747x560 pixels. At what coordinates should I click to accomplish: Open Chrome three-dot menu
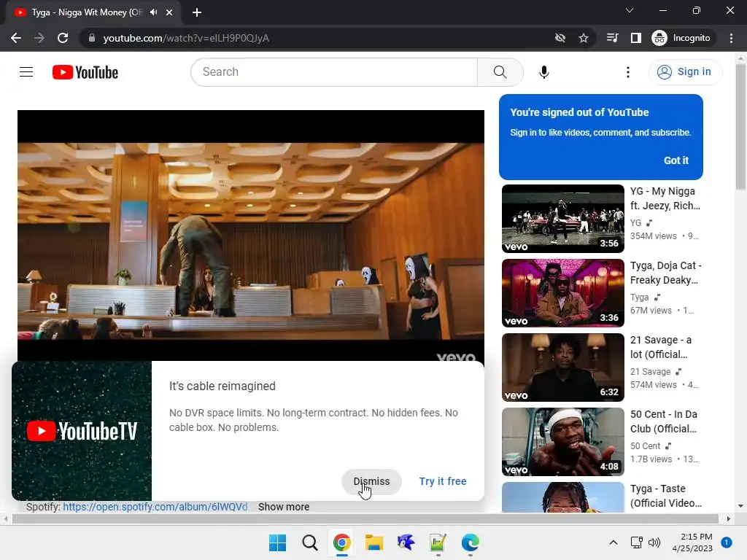[x=731, y=38]
